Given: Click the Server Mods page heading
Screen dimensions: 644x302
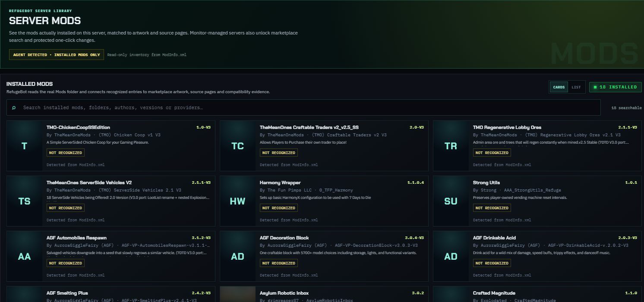Looking at the screenshot, I should [x=45, y=21].
